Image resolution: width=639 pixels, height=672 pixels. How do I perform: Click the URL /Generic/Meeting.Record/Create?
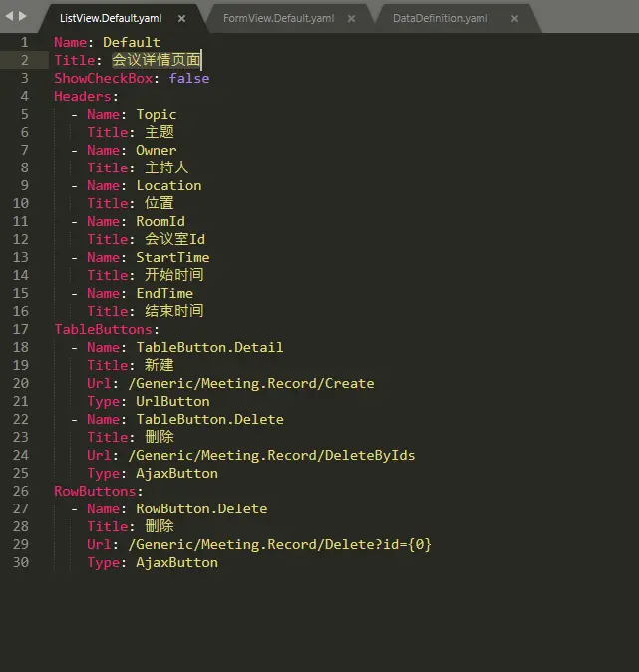251,383
